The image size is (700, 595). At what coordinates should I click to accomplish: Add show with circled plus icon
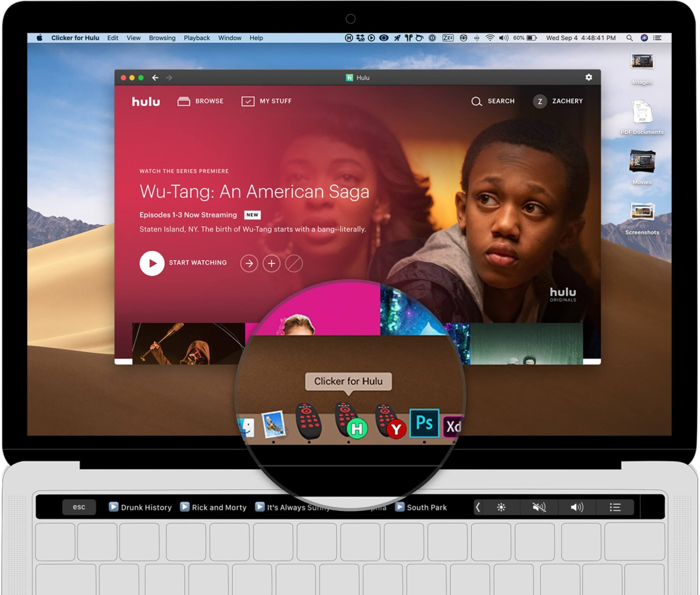click(x=272, y=263)
